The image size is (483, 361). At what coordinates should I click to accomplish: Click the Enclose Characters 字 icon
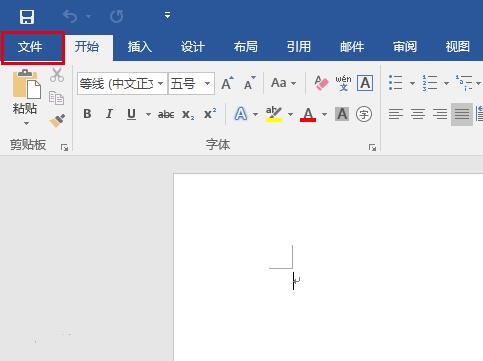364,114
